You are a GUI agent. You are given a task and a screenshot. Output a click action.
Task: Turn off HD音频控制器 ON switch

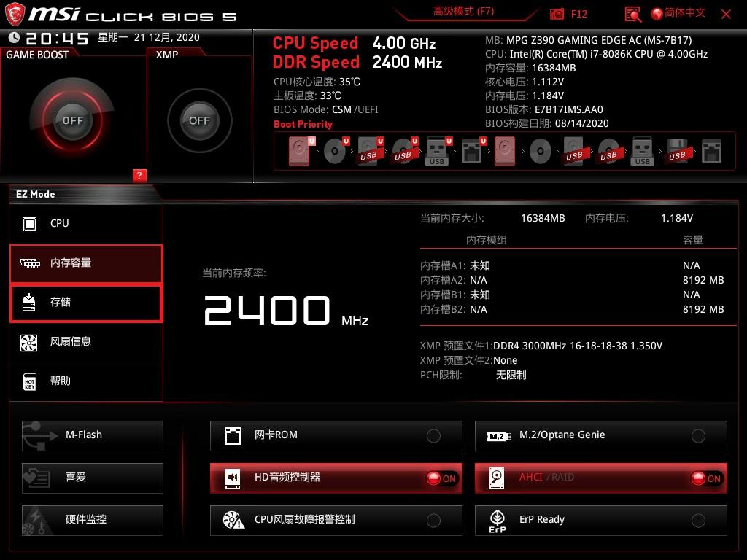pos(442,478)
